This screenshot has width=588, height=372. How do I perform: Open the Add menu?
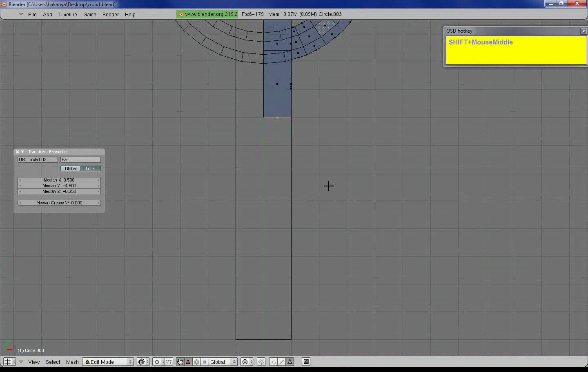(x=47, y=14)
